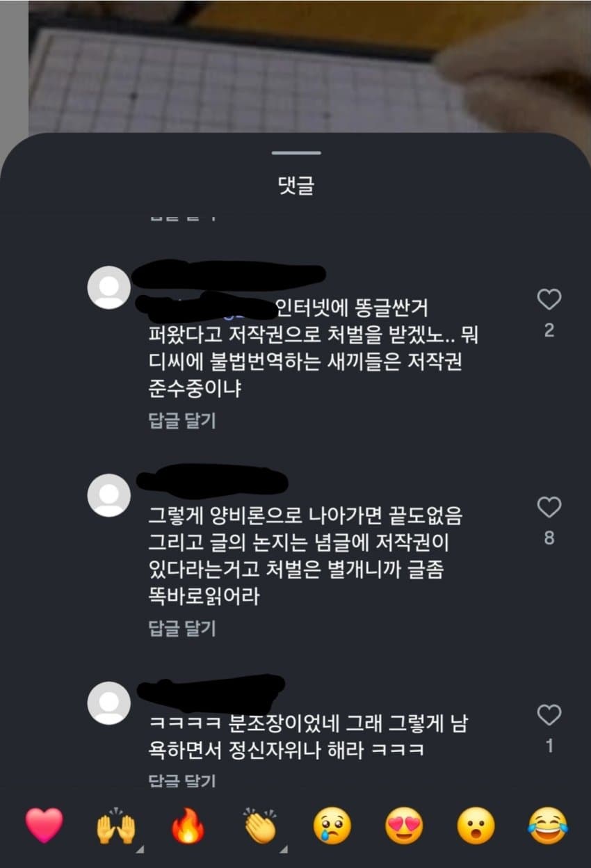
Task: Choose the fire emoji reaction
Action: [x=188, y=826]
